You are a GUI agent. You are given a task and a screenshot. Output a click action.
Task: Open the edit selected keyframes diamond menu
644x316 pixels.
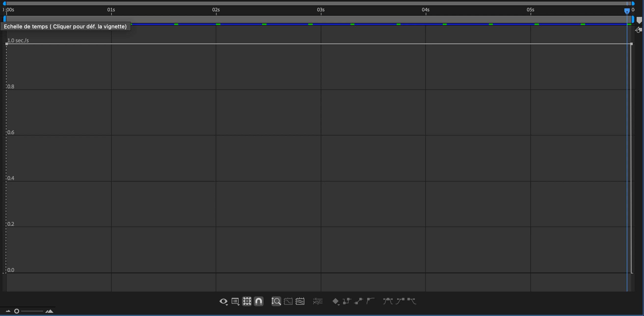click(335, 301)
